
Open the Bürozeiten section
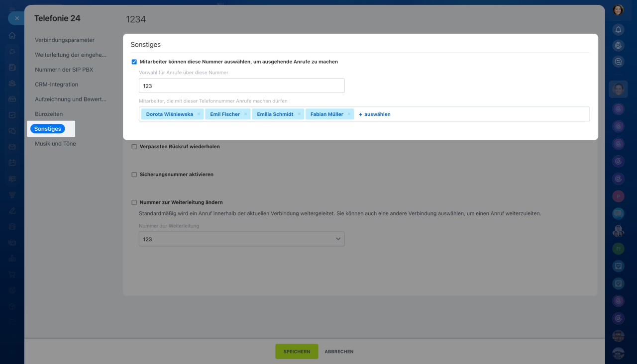49,114
